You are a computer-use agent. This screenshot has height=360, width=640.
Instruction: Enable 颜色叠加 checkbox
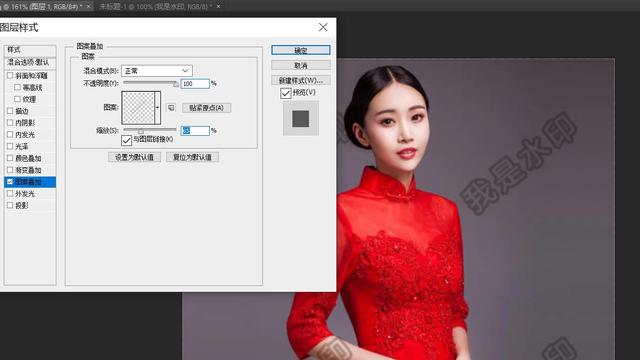(x=10, y=158)
